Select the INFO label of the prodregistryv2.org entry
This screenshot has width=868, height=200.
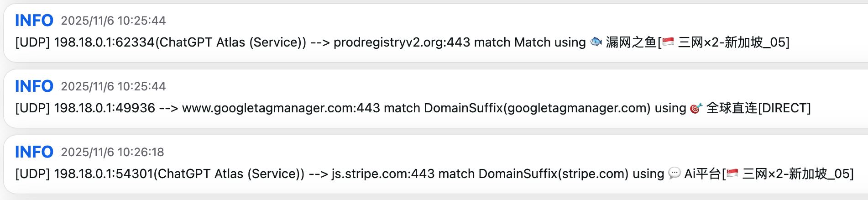[x=34, y=21]
